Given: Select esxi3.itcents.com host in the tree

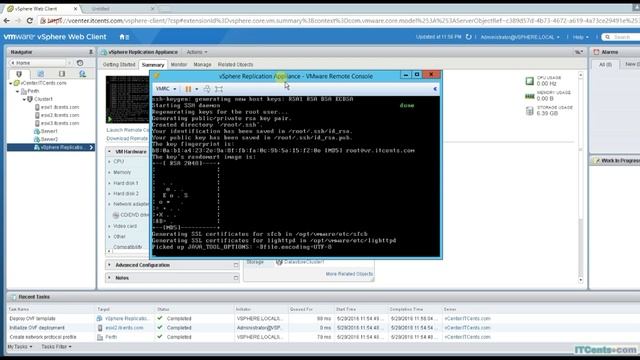Looking at the screenshot, I should [x=60, y=123].
